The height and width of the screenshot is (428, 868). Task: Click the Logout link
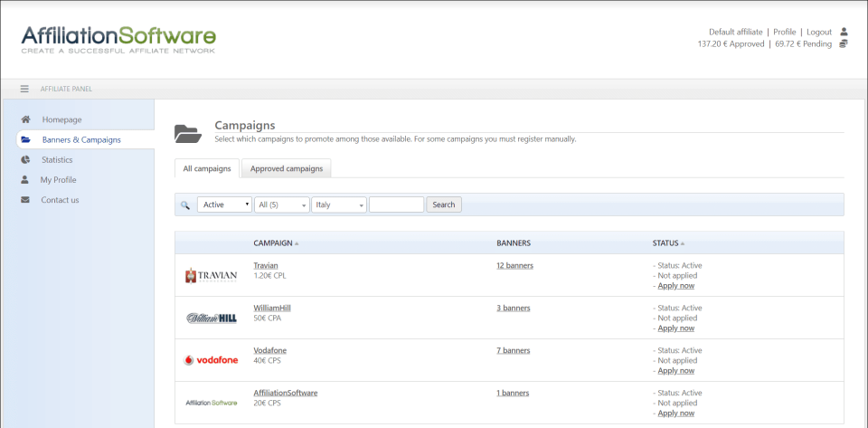(x=819, y=32)
